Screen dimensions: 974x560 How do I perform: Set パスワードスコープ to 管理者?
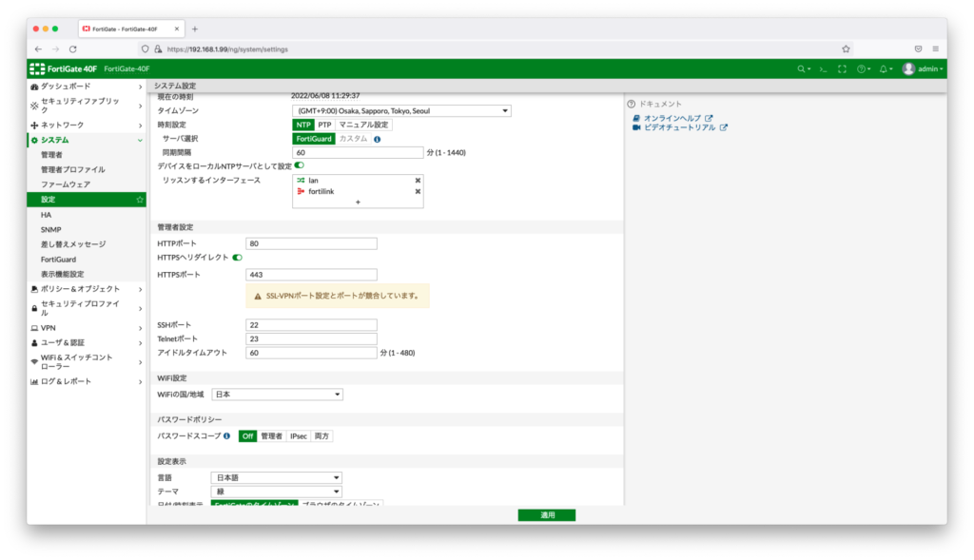271,436
